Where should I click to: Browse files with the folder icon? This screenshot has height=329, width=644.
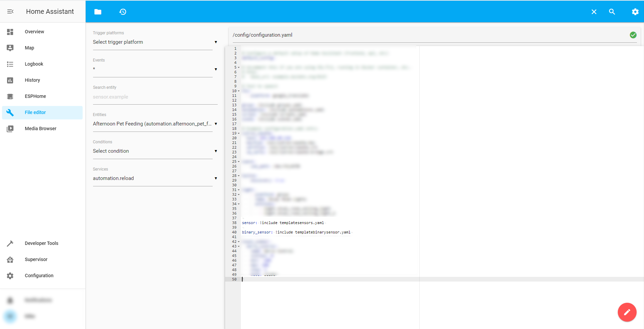[98, 12]
